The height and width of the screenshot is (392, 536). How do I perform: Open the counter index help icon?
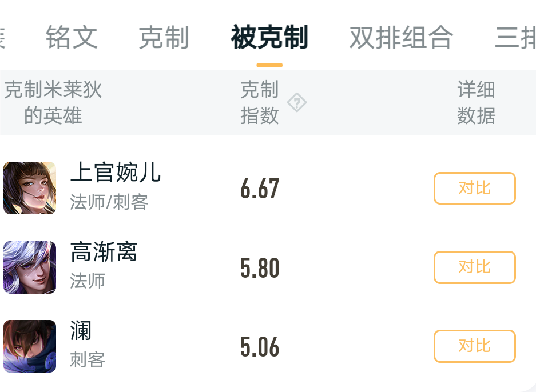point(296,102)
